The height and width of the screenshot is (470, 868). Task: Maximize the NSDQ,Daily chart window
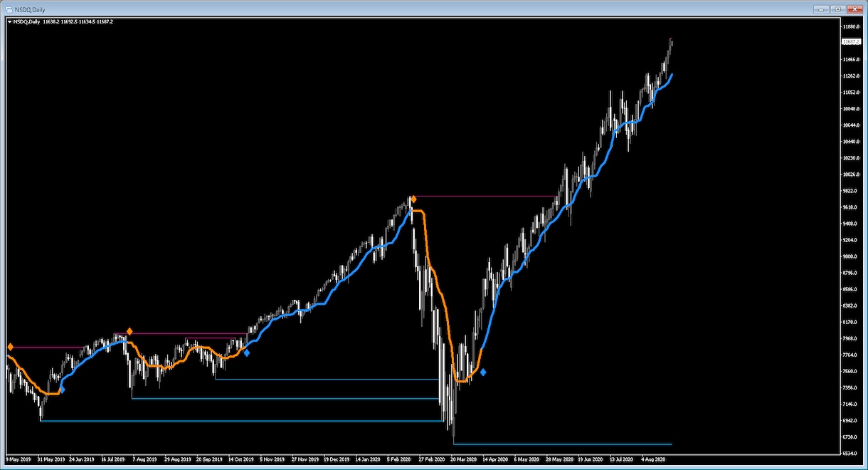click(838, 9)
